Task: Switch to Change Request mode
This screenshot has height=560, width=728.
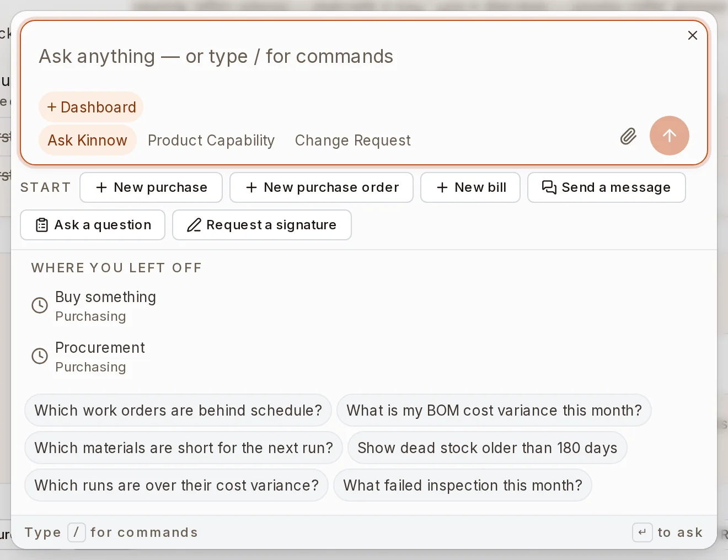Action: [353, 141]
